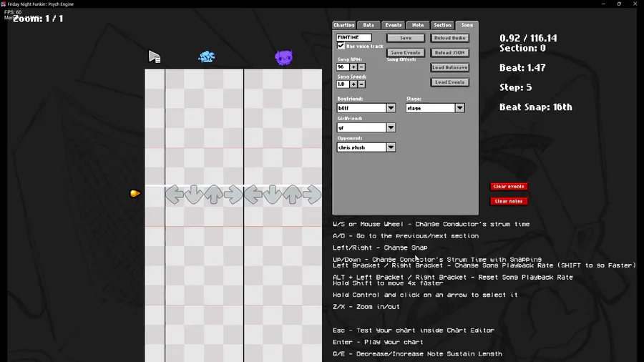Minimize the Psych Engine window
The image size is (644, 362).
pos(603,4)
